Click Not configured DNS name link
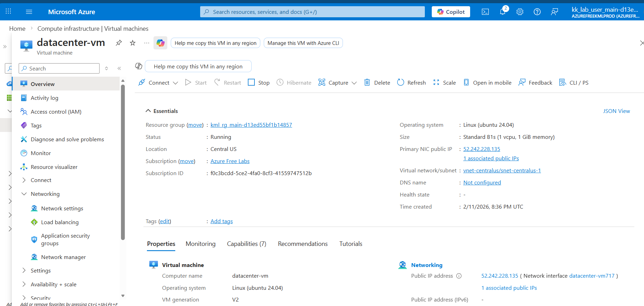Viewport: 644px width, 306px height. [482, 182]
